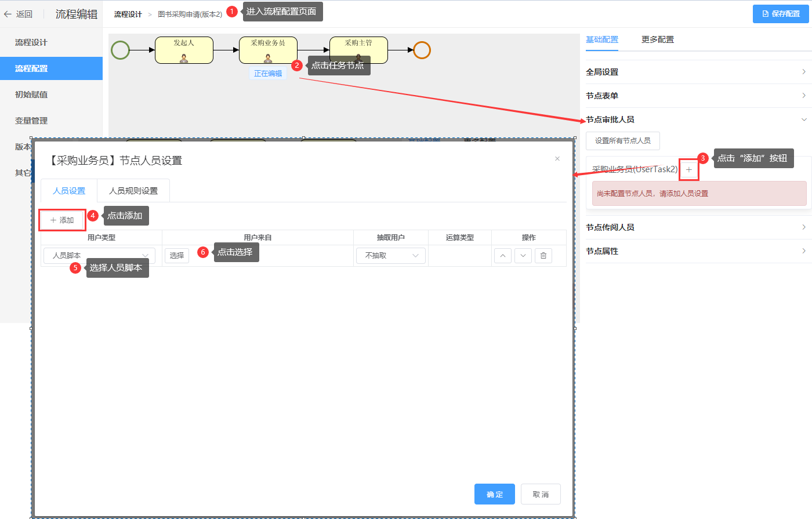Viewport: 812px width, 519px height.
Task: Click the 【采购业务员】节点人员设置 dialog title
Action: point(114,161)
